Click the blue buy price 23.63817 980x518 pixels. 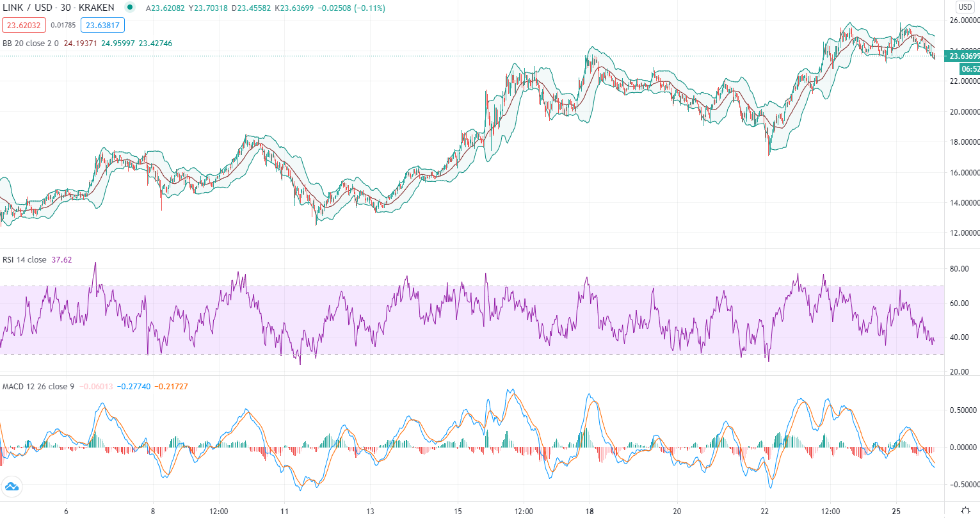pyautogui.click(x=102, y=26)
